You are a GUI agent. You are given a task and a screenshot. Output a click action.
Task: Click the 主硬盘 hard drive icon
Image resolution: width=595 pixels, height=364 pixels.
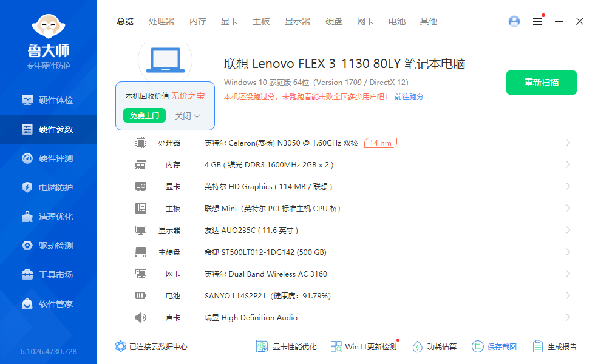point(141,252)
